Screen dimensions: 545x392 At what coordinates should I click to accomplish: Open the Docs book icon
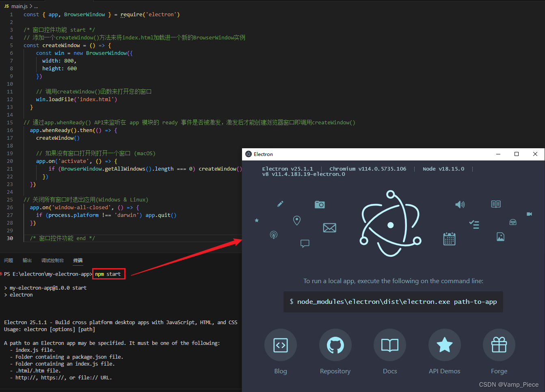(x=390, y=345)
